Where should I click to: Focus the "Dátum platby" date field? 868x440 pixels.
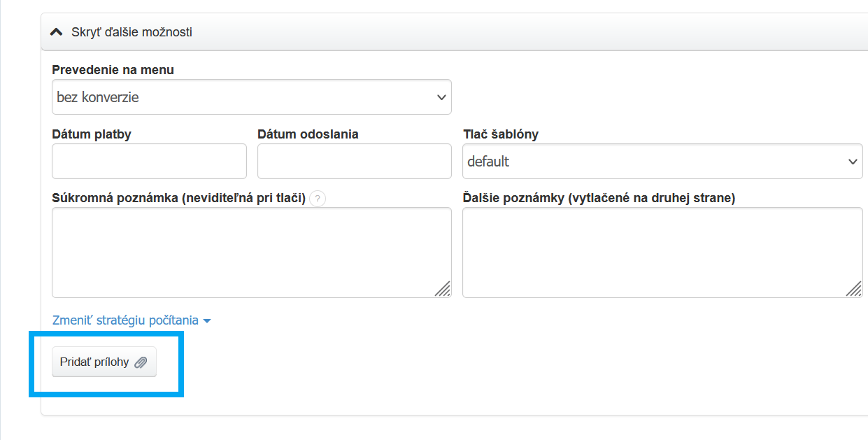(149, 162)
